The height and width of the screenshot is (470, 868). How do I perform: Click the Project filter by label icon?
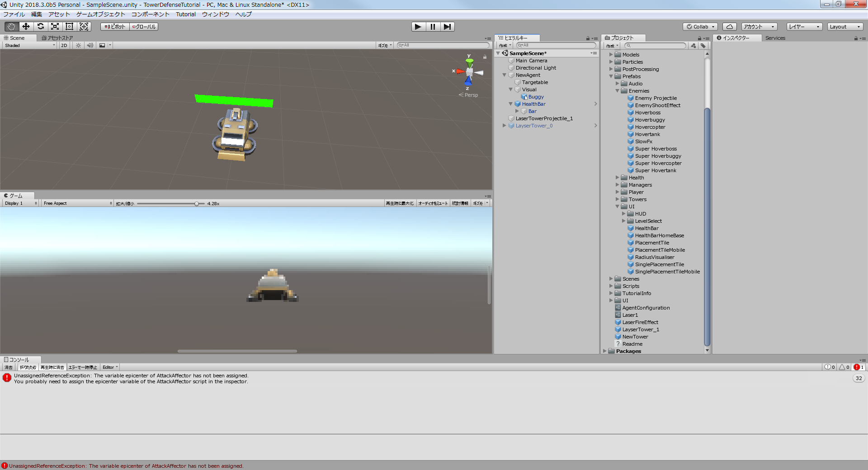tap(703, 46)
